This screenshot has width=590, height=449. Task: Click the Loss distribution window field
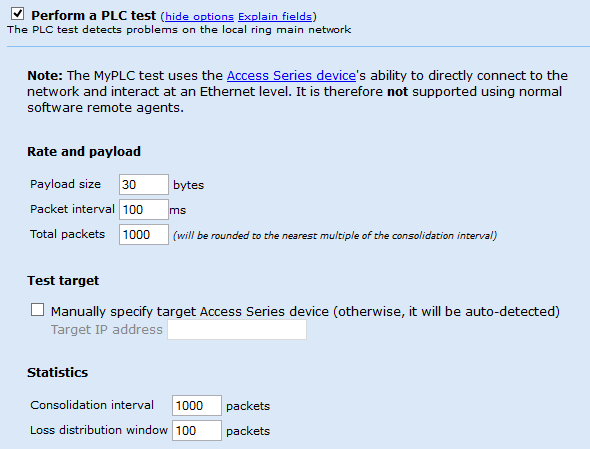pos(197,431)
